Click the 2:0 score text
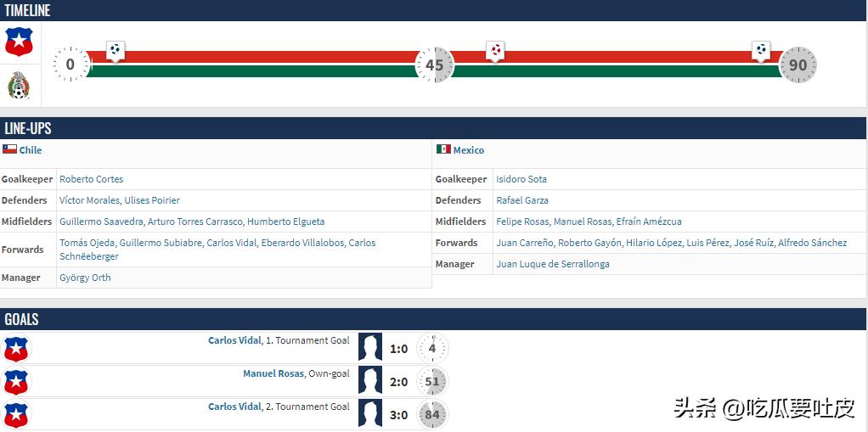 pyautogui.click(x=398, y=382)
